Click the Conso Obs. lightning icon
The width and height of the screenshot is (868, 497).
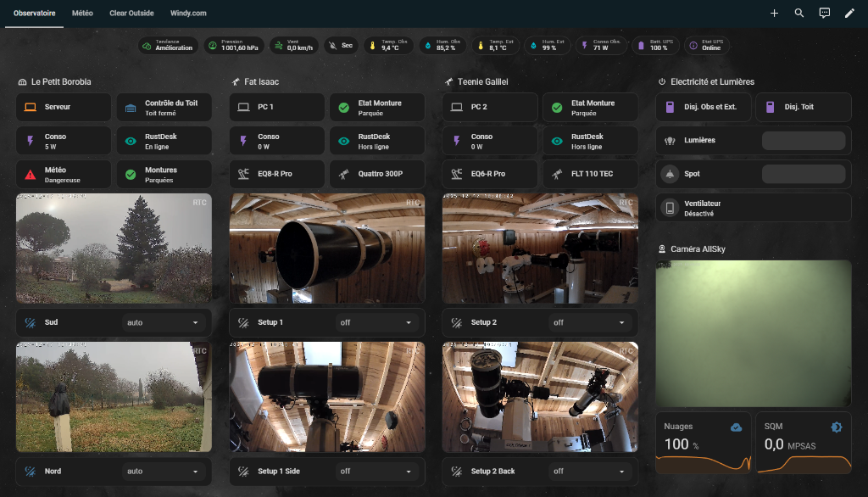pyautogui.click(x=585, y=46)
